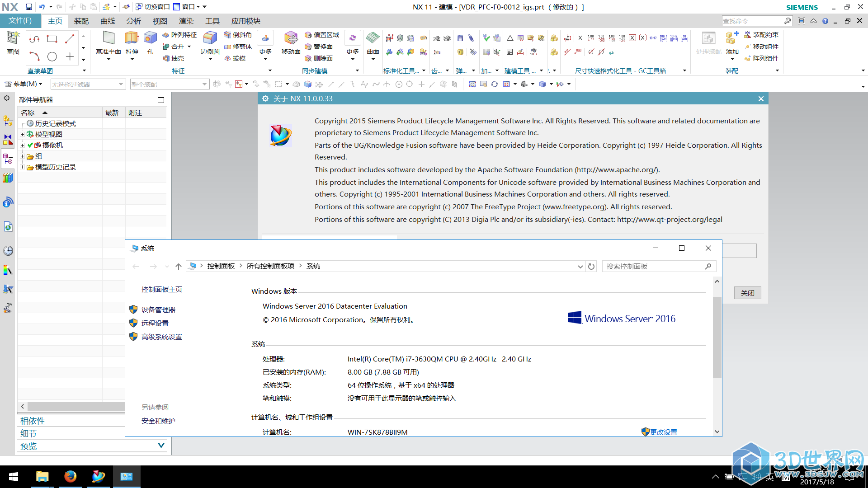Open the 无选择过滤器 dropdown

coord(88,84)
